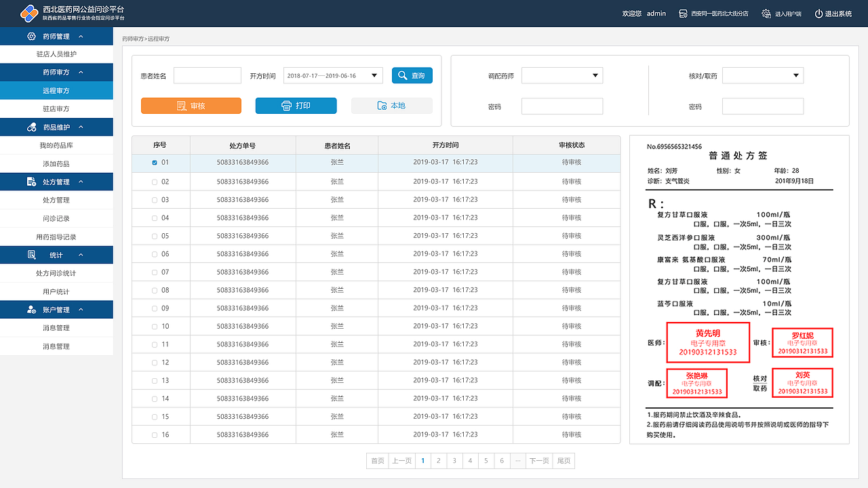The width and height of the screenshot is (868, 488).
Task: Click the platform logo in the header
Action: pyautogui.click(x=28, y=13)
